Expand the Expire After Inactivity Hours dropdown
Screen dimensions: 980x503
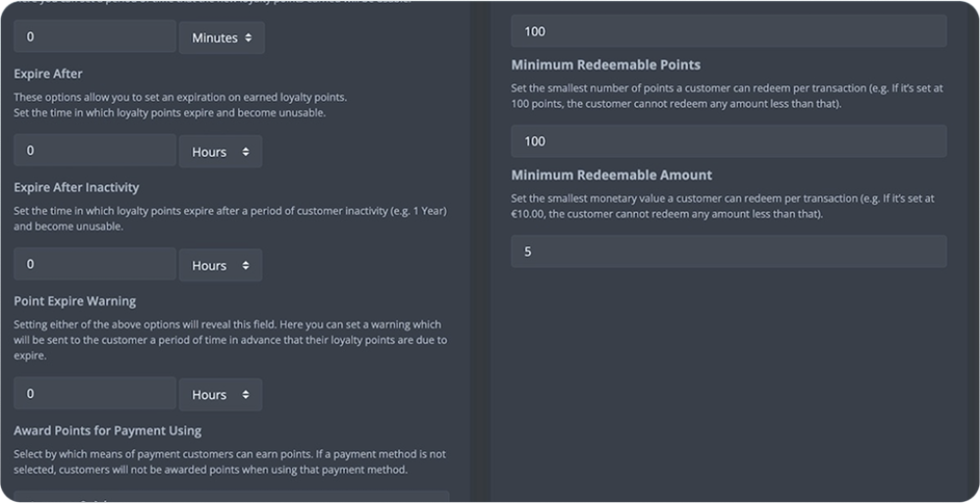220,266
